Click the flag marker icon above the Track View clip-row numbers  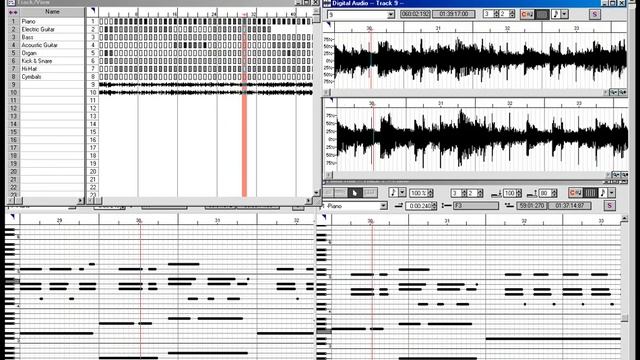(x=93, y=11)
